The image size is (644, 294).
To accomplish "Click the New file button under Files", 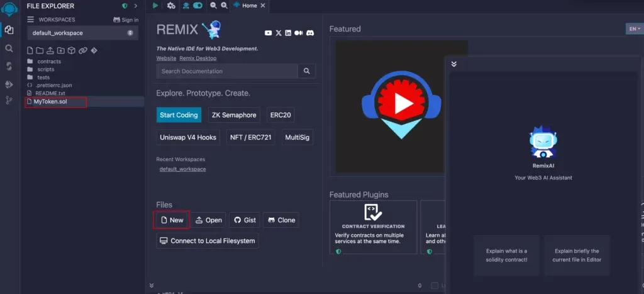I will [172, 220].
